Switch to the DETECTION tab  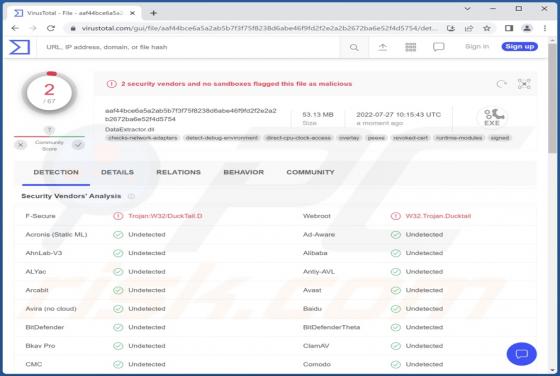click(56, 172)
